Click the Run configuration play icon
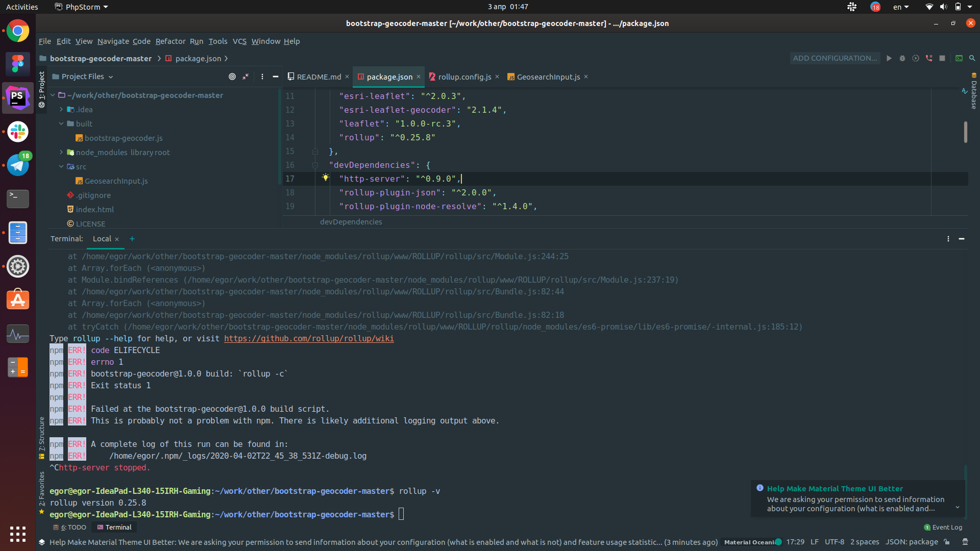 click(x=889, y=58)
